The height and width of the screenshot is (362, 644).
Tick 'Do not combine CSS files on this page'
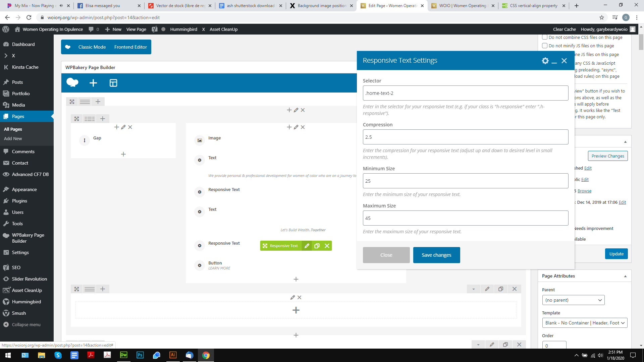545,37
